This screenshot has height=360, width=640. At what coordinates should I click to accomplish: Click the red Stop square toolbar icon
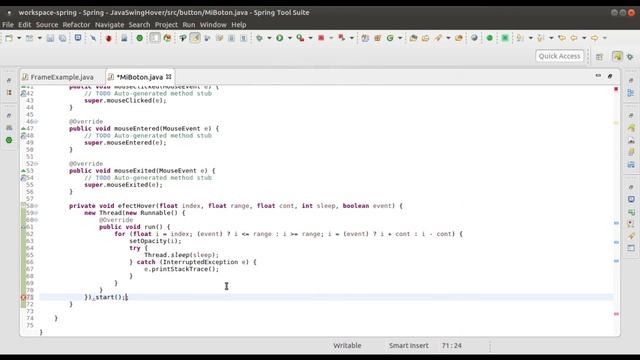[x=321, y=38]
